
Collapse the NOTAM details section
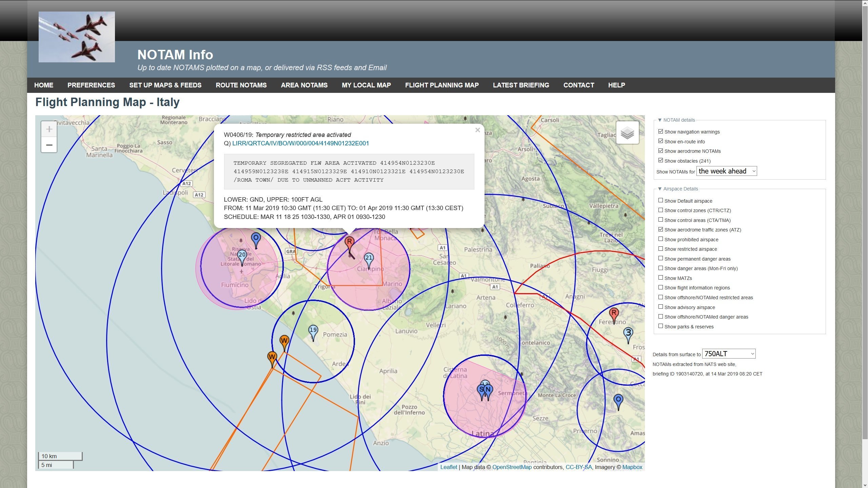676,120
